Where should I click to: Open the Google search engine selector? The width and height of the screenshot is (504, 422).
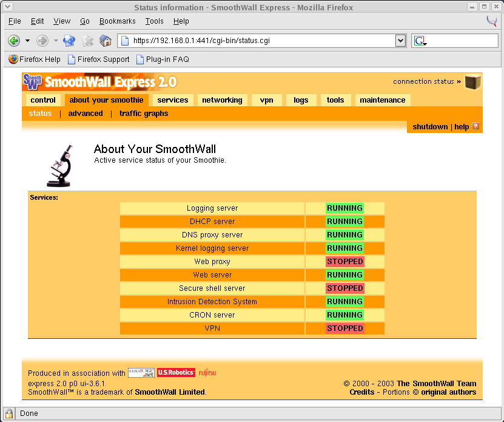pos(420,41)
